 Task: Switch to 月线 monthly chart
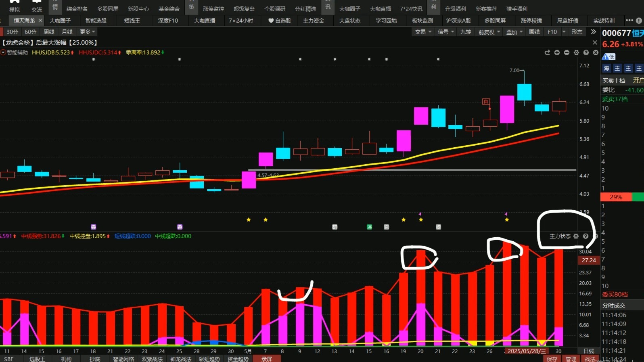(x=67, y=32)
